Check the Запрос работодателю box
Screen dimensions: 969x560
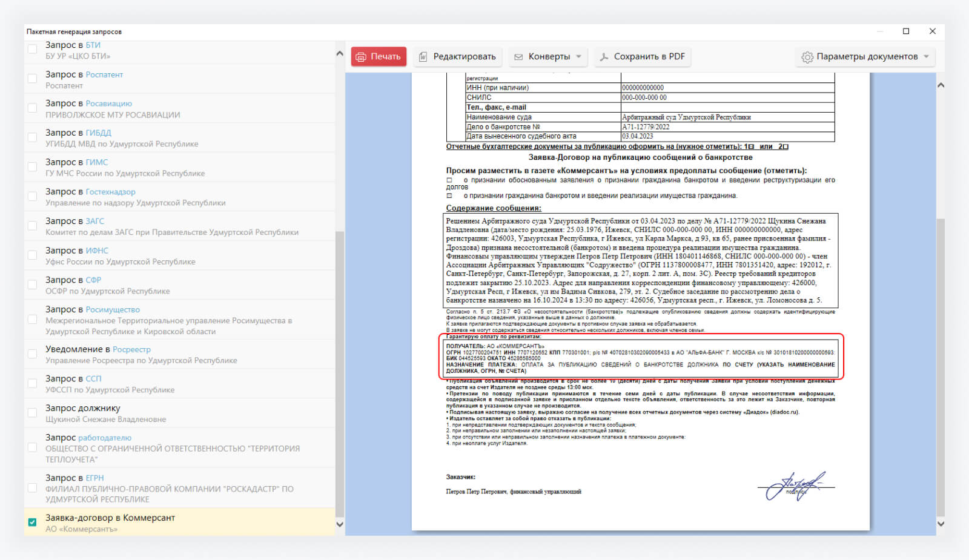click(x=33, y=448)
